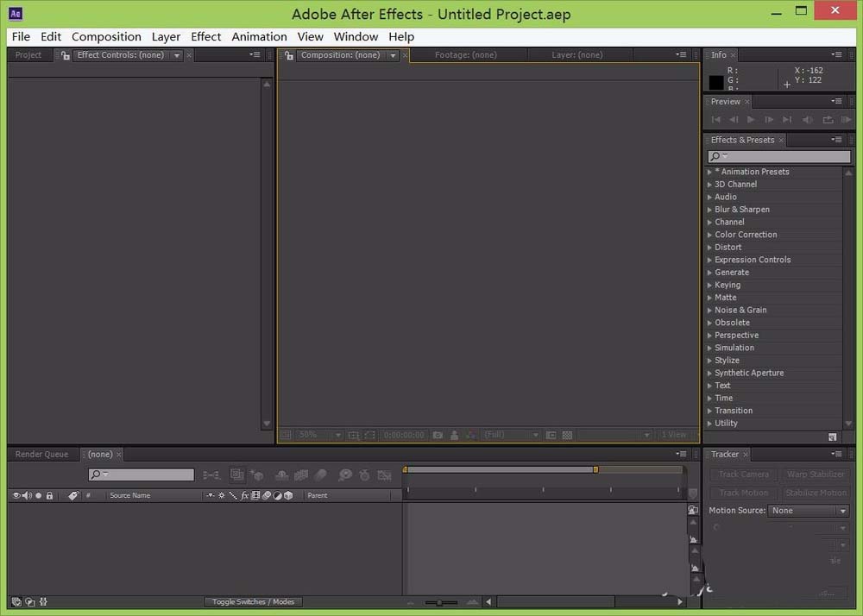This screenshot has width=863, height=616.
Task: Click the Stabilize Motion button
Action: click(x=816, y=493)
